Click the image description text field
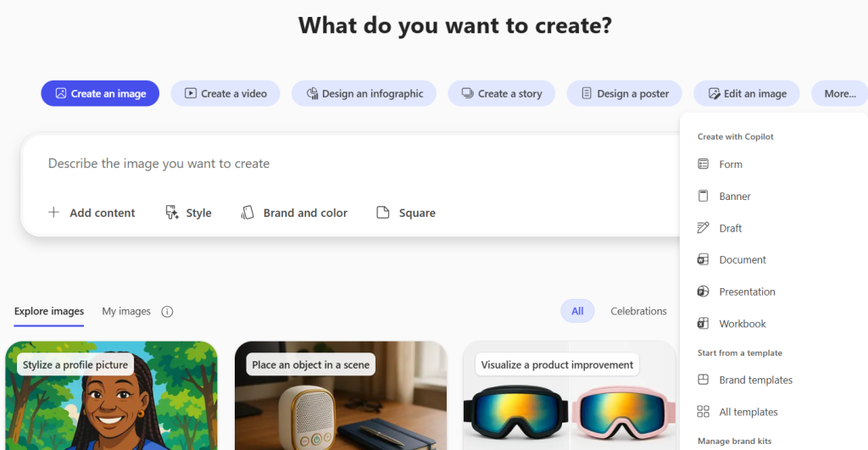 (339, 164)
